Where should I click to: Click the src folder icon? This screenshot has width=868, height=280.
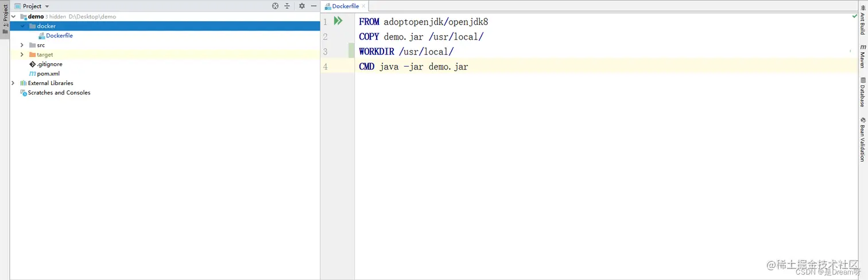pyautogui.click(x=32, y=45)
